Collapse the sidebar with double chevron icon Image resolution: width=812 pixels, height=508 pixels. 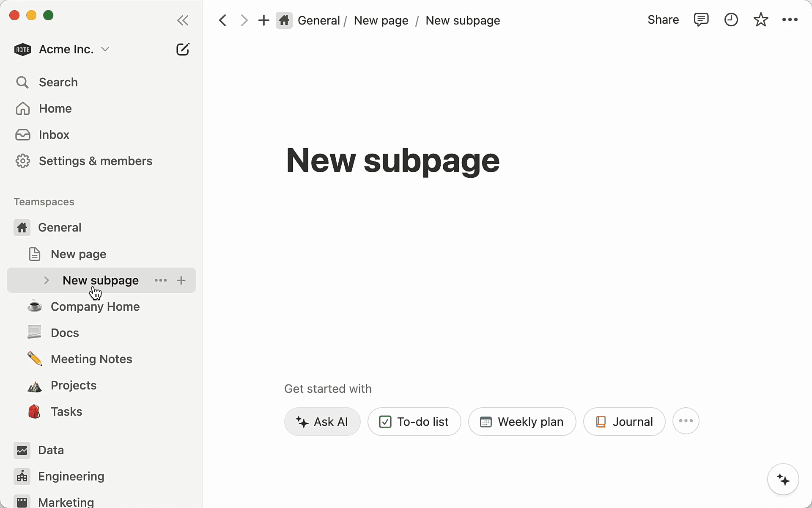coord(183,20)
